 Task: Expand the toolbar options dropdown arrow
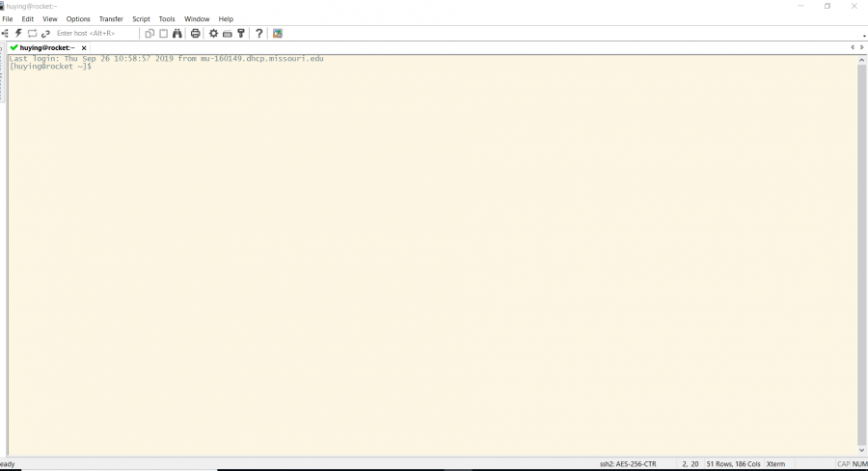863,36
